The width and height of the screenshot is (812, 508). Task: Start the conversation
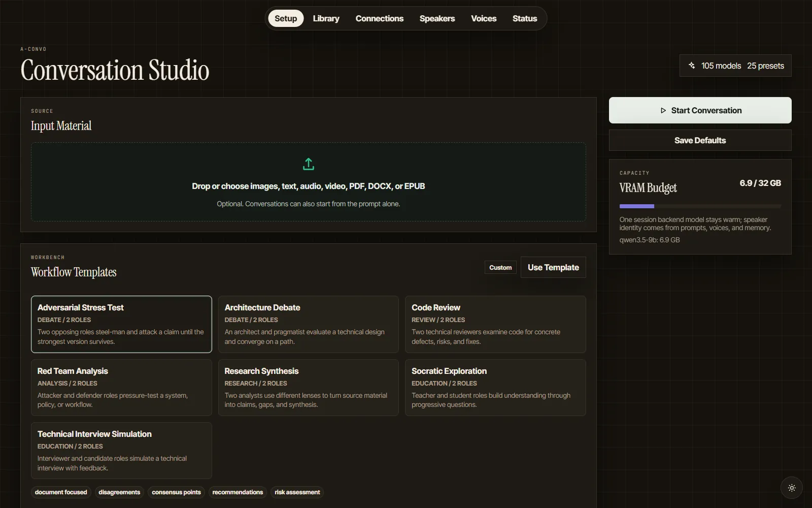pyautogui.click(x=700, y=110)
